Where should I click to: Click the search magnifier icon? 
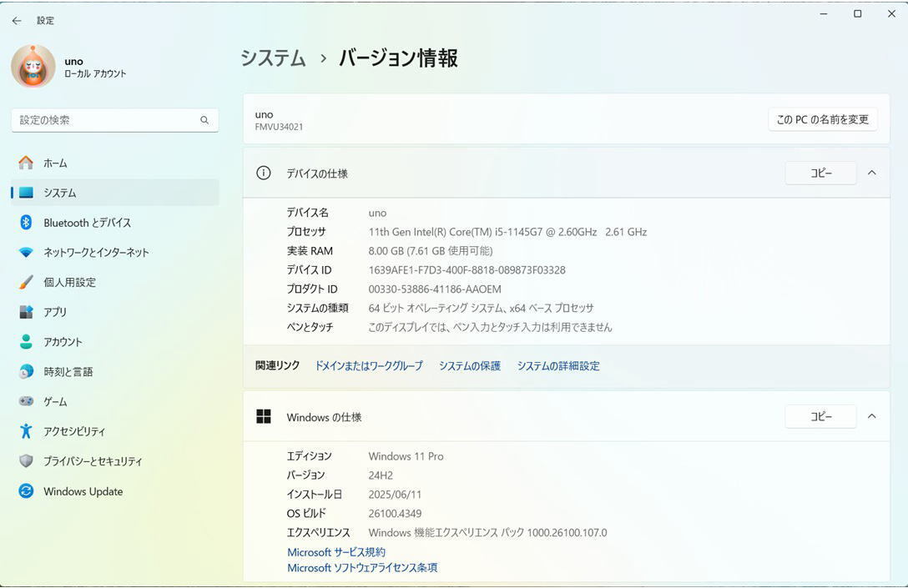204,120
